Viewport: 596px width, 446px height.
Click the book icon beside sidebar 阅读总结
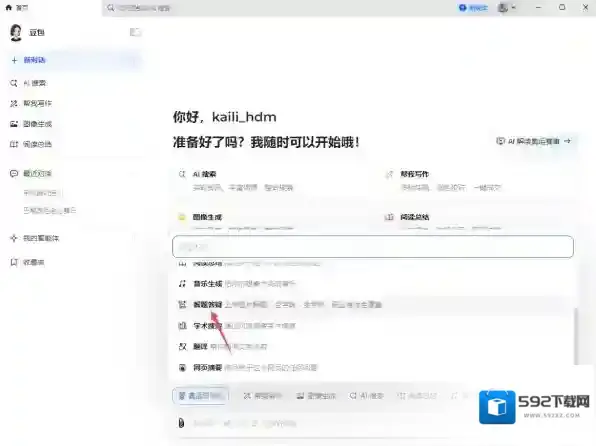point(14,144)
